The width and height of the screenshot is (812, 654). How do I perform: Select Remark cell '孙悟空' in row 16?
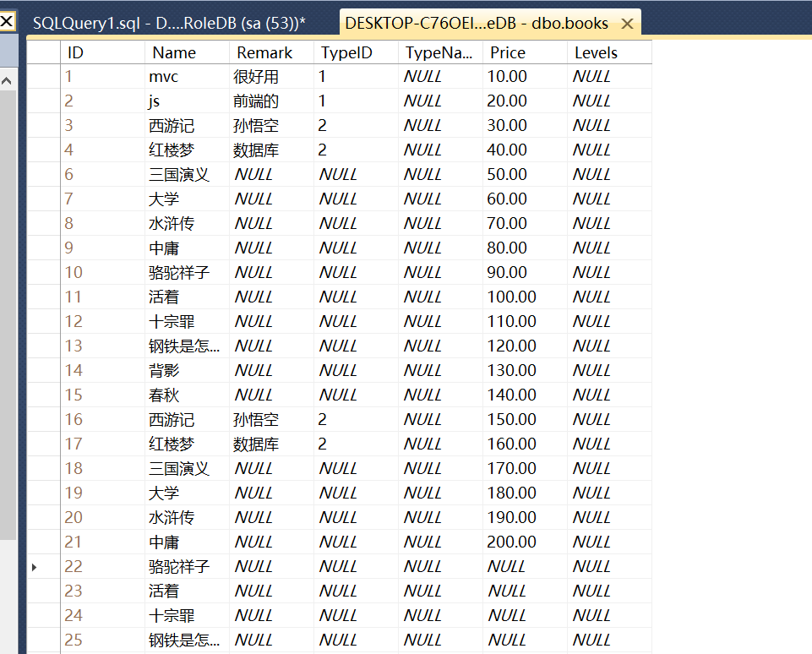pyautogui.click(x=271, y=419)
